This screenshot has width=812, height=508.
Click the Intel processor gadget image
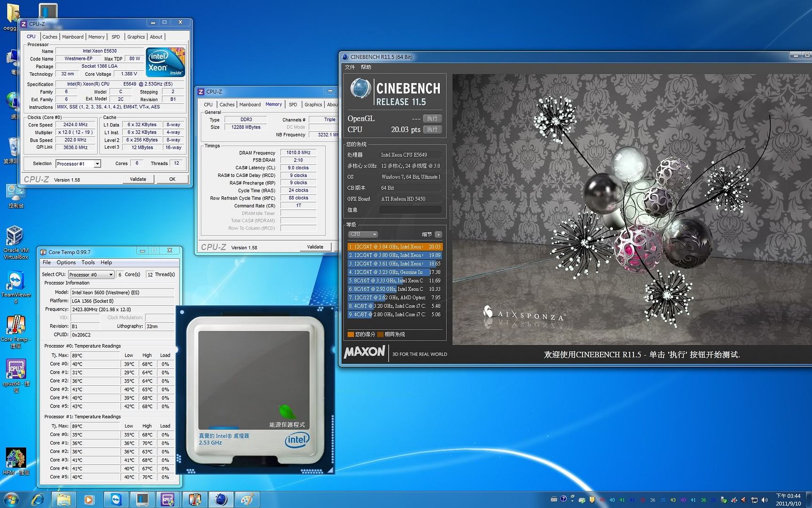click(x=255, y=390)
